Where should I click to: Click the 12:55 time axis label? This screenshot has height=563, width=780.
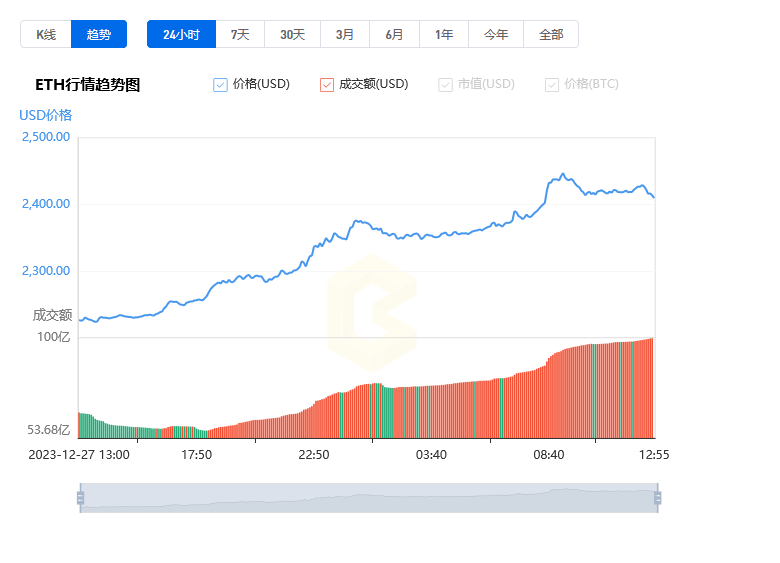(x=654, y=455)
